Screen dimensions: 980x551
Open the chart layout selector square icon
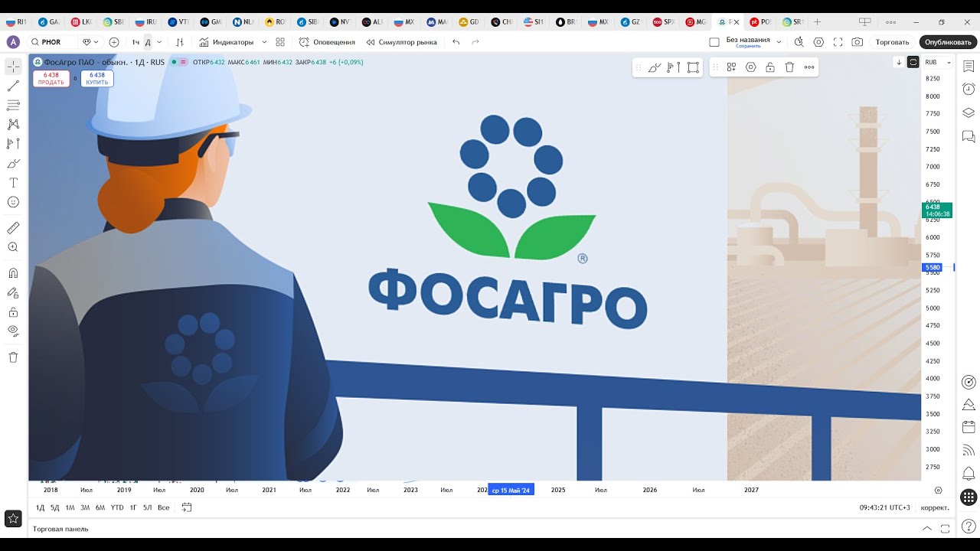[x=714, y=42]
